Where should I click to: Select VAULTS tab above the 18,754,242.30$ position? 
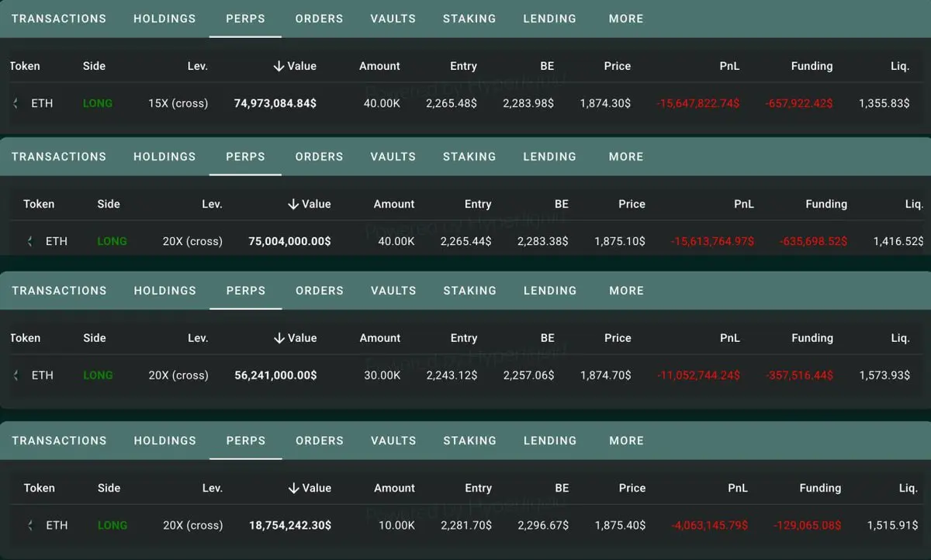[393, 441]
